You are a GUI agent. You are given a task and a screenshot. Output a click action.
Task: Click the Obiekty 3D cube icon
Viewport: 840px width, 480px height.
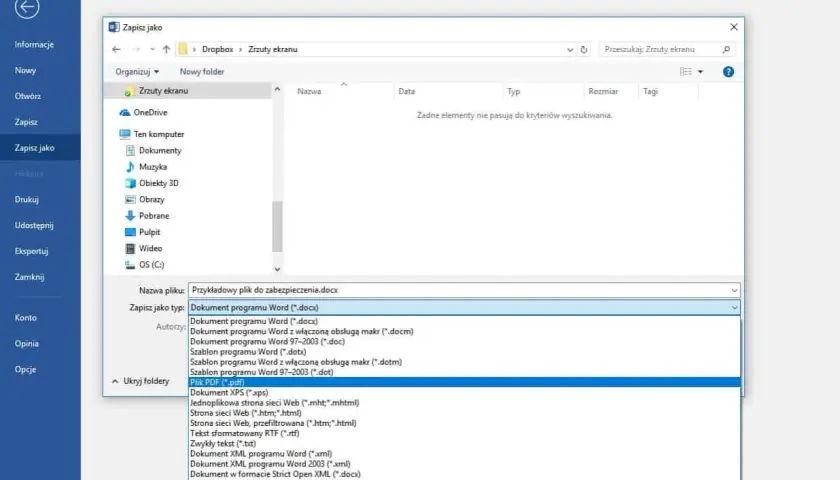point(130,183)
